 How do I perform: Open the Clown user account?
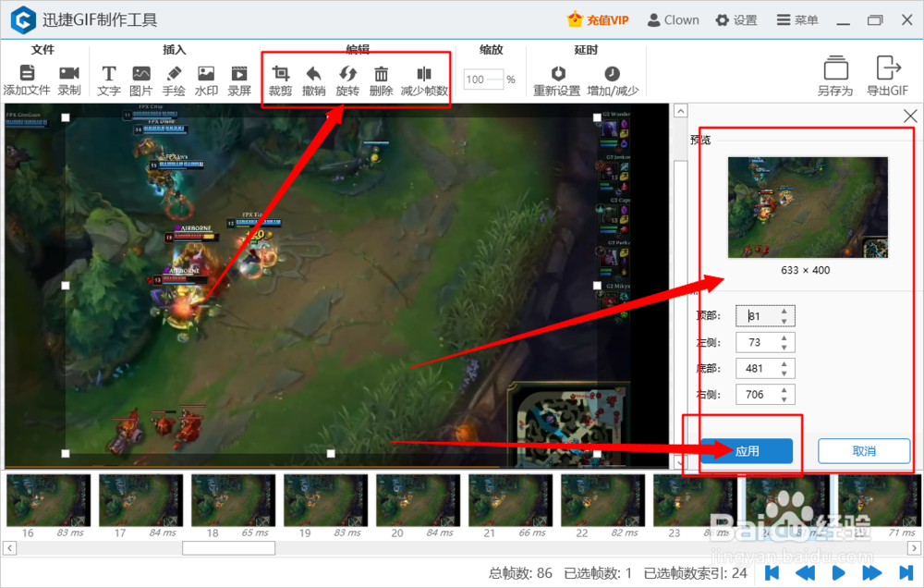coord(673,20)
